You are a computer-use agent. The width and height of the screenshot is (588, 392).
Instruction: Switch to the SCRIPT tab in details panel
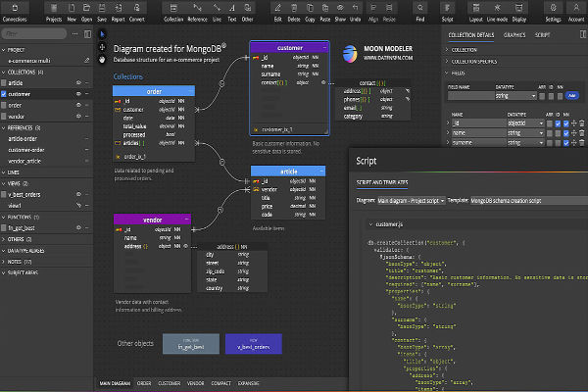pos(542,35)
